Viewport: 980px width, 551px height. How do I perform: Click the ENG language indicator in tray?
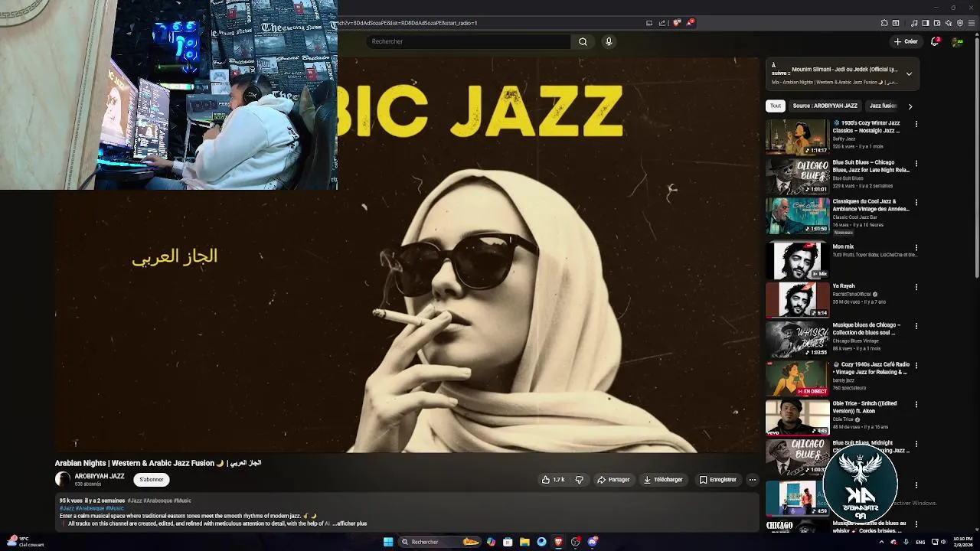(x=920, y=542)
